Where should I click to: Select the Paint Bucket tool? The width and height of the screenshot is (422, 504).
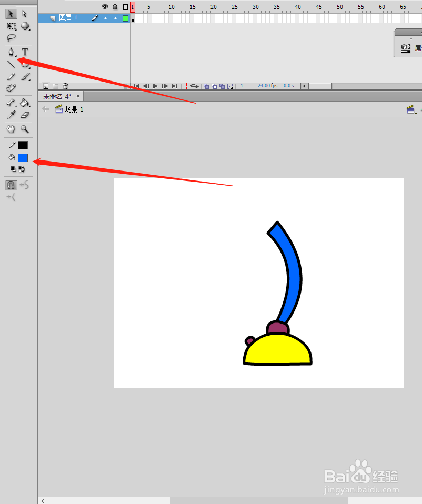coord(25,103)
